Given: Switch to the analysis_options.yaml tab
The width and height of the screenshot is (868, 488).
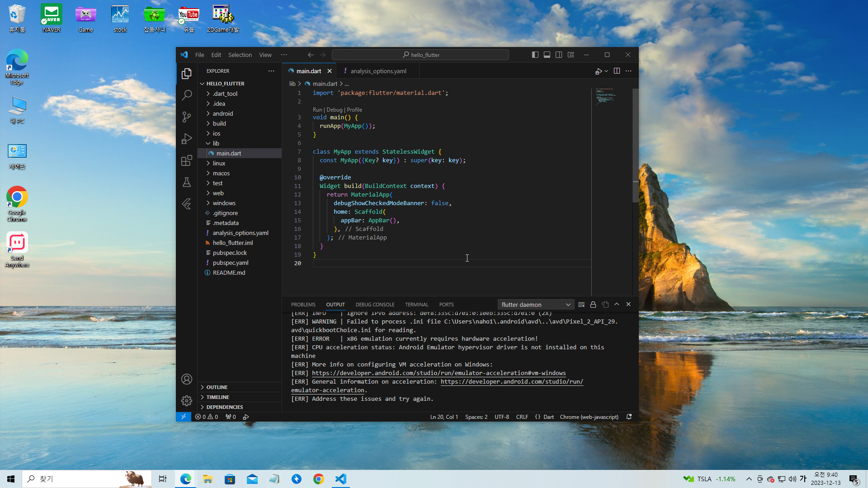Looking at the screenshot, I should (378, 71).
